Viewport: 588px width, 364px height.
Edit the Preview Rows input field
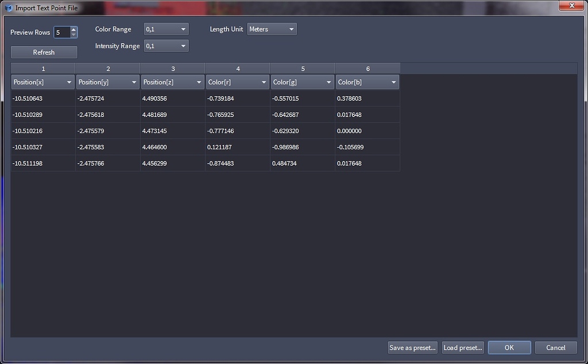(x=62, y=32)
